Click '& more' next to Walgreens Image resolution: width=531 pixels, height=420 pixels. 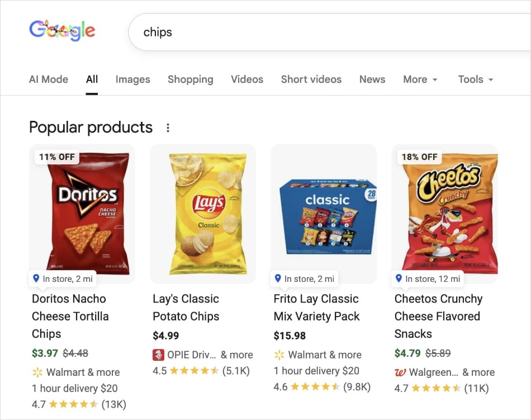[x=479, y=372]
